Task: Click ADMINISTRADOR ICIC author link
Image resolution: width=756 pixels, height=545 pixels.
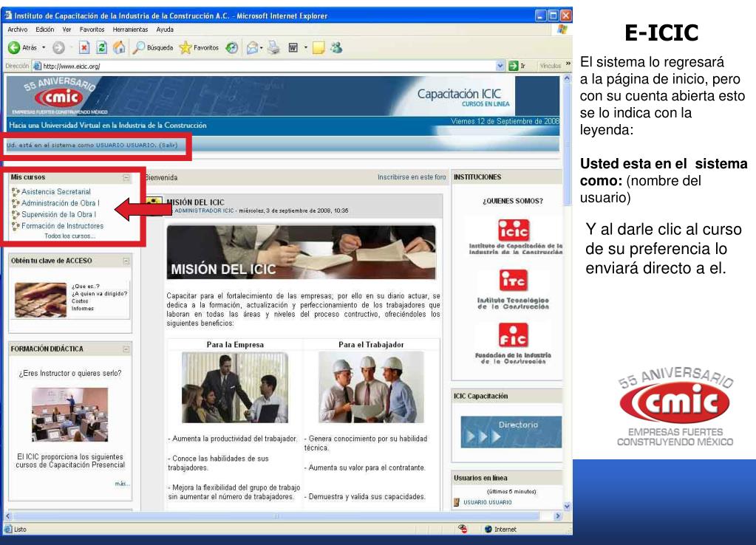Action: click(x=204, y=210)
